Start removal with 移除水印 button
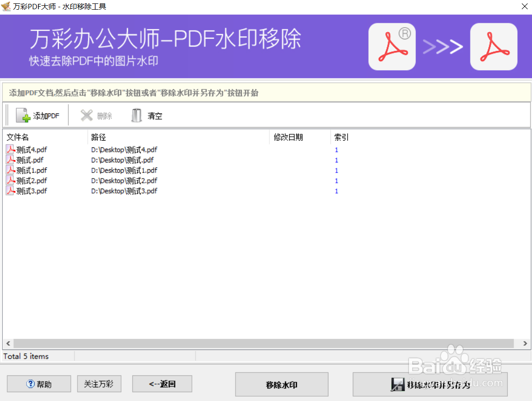532x401 pixels. point(282,385)
